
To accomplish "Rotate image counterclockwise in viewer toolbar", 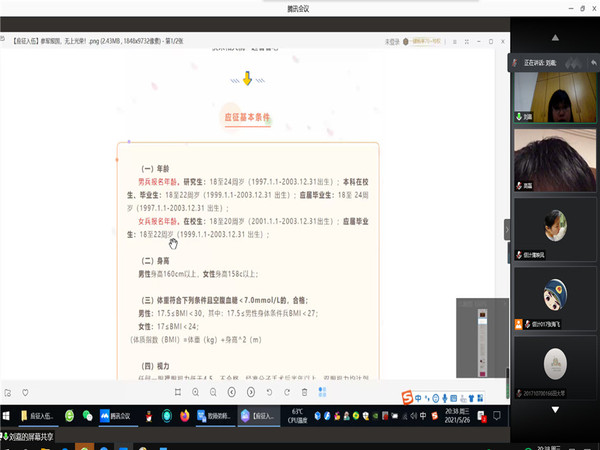I will (x=269, y=392).
